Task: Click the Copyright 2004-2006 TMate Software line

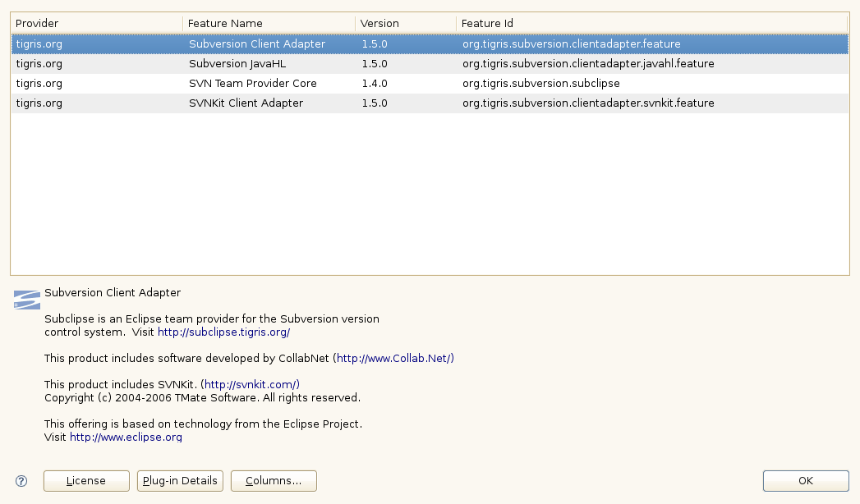Action: point(202,398)
